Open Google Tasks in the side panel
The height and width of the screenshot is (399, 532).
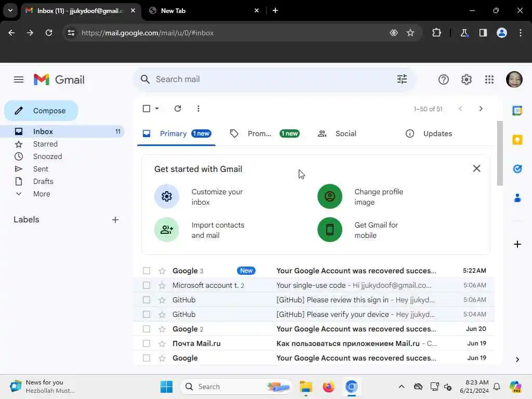pyautogui.click(x=517, y=169)
